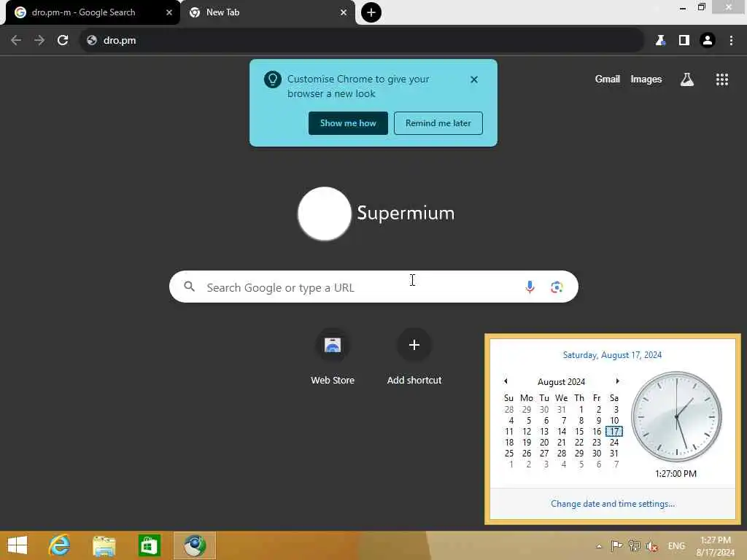This screenshot has width=747, height=560.
Task: Open Change date and time settings
Action: 613,504
